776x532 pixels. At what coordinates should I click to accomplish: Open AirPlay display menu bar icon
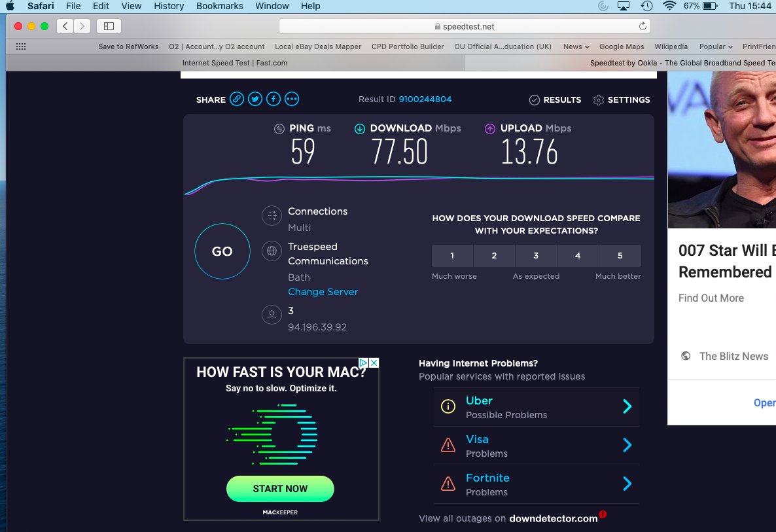point(624,6)
